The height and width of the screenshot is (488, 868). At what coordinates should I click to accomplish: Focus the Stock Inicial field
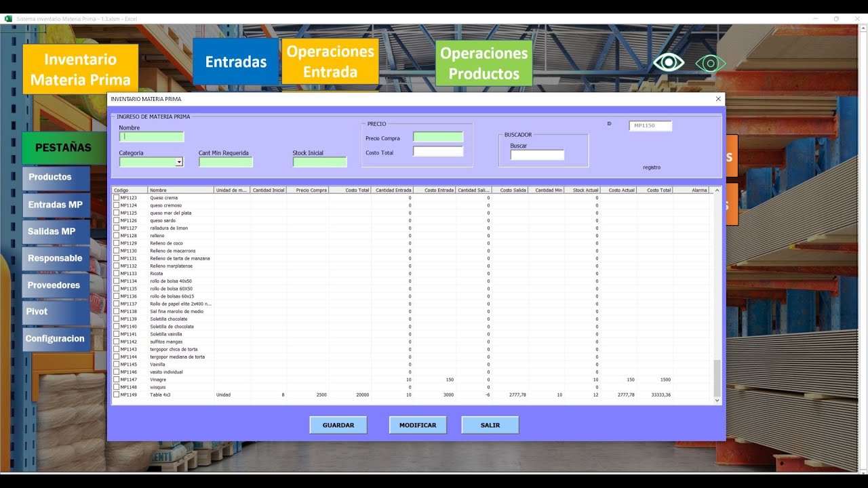point(320,162)
